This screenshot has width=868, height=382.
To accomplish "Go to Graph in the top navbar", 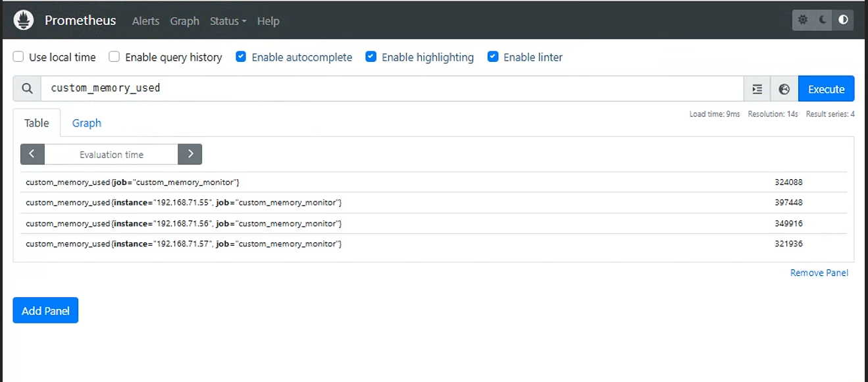I will (x=184, y=21).
